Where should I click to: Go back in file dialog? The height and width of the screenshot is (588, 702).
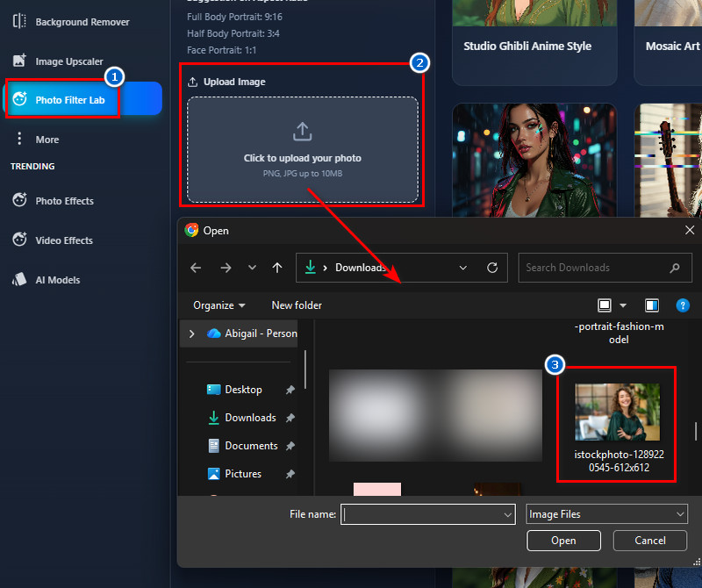(x=196, y=268)
